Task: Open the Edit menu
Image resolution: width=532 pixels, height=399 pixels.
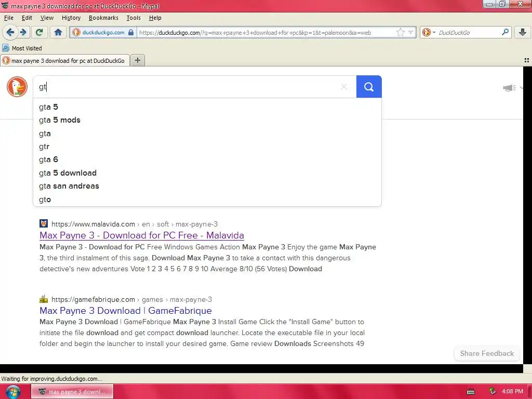Action: (27, 18)
